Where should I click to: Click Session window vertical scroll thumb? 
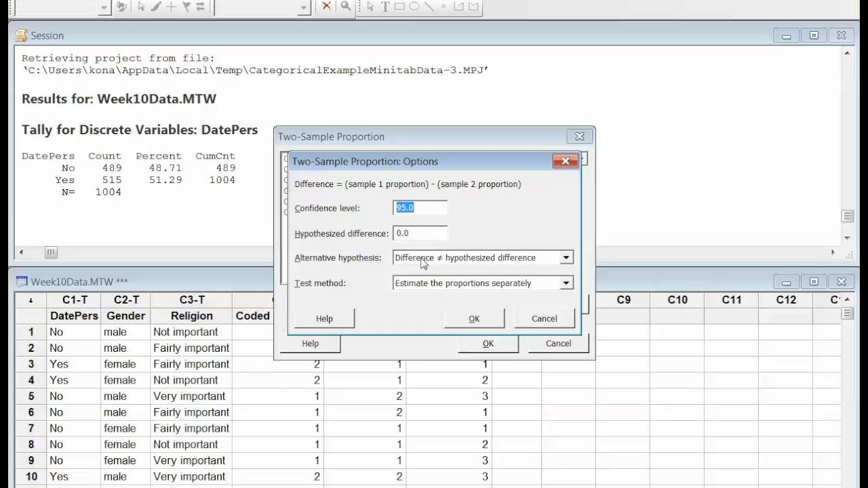point(847,216)
